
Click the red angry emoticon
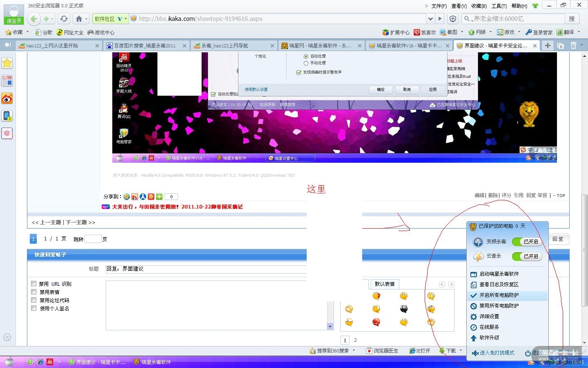tap(376, 323)
